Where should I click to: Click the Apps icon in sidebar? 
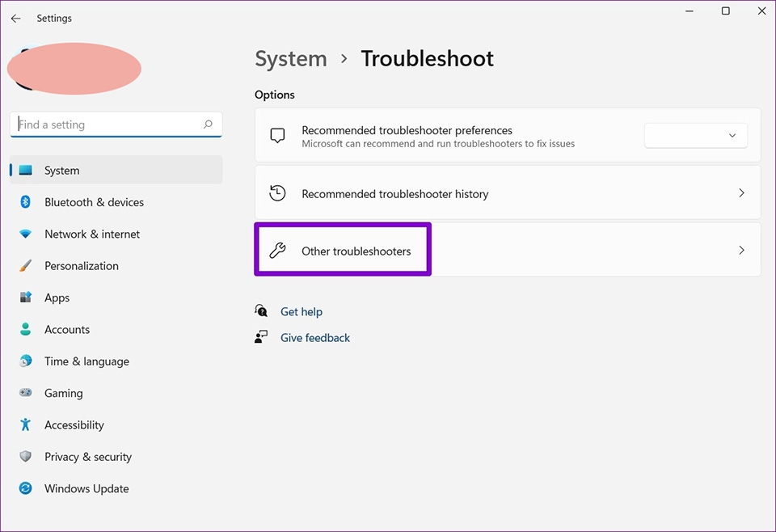coord(25,298)
